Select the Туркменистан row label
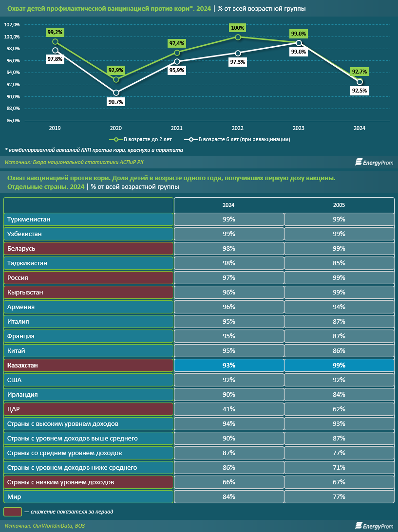 [x=88, y=220]
